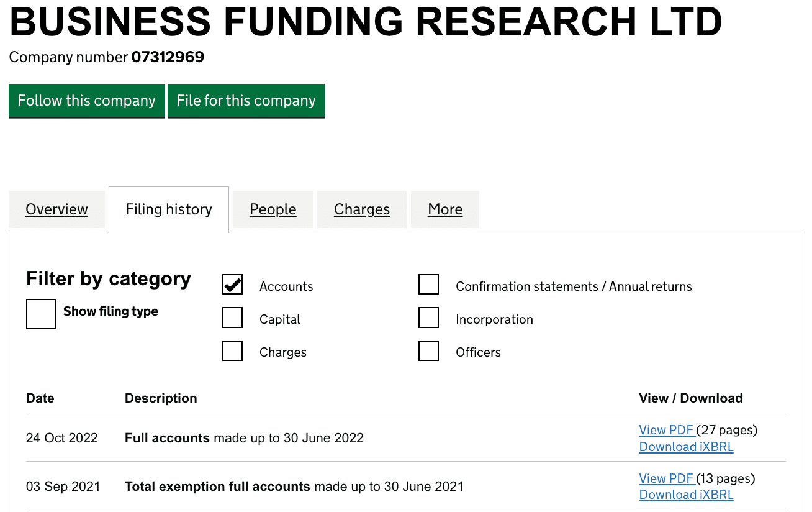Open the More tab
This screenshot has height=512, width=812.
[445, 209]
